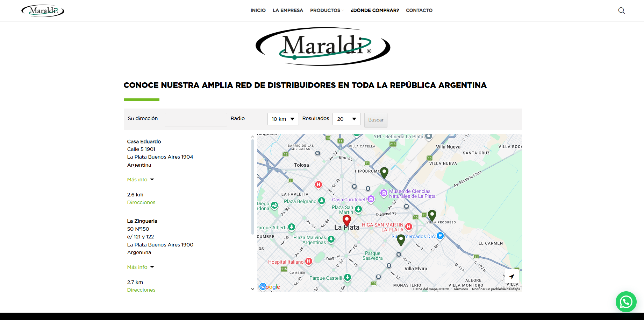Screen dimensions: 644x320
Task: Click Plaza San Martín park marker
Action: 358,209
